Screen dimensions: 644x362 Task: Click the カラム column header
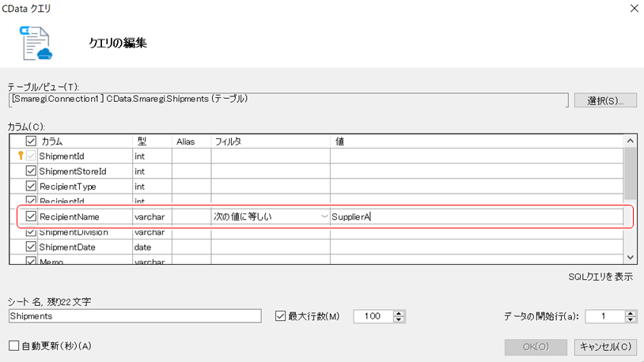[51, 141]
